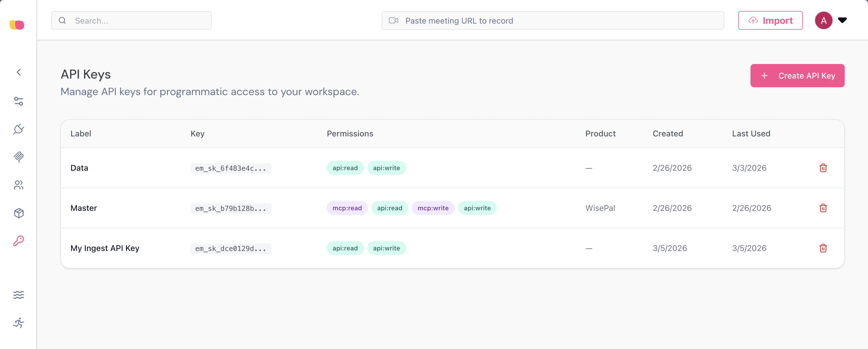Click api:write badge in Master row
868x349 pixels.
(477, 208)
